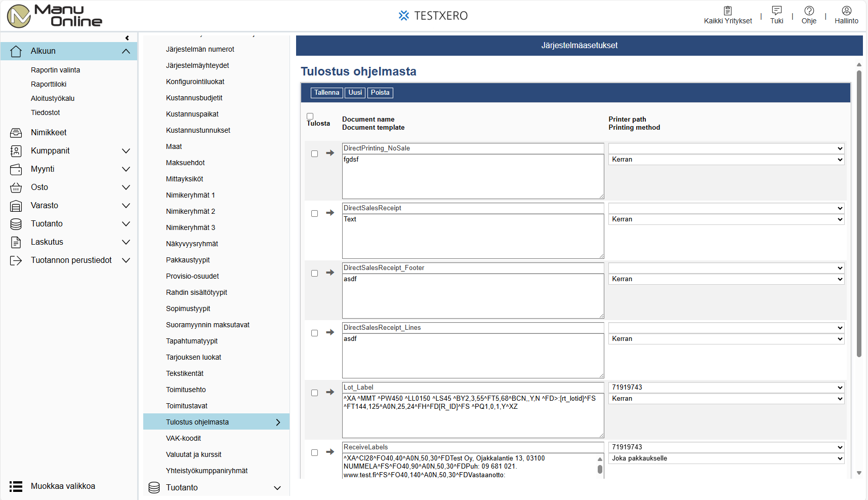Click the Lot_Label document name field

click(x=473, y=388)
